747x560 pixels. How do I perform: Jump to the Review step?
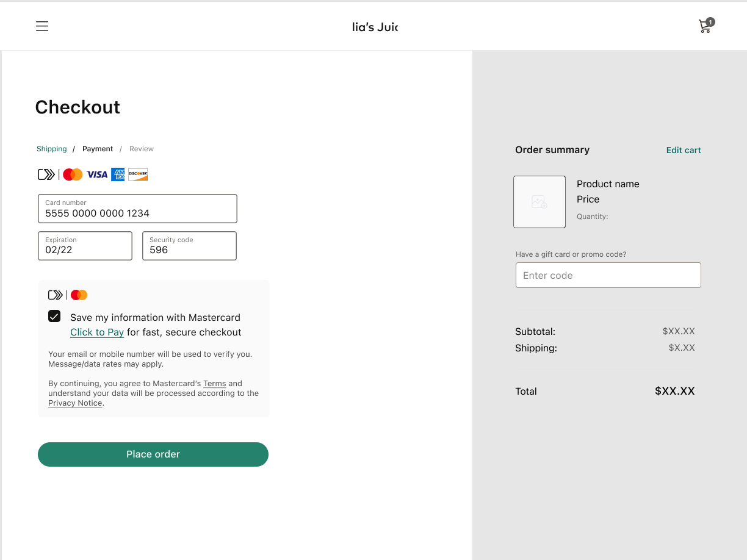tap(142, 149)
